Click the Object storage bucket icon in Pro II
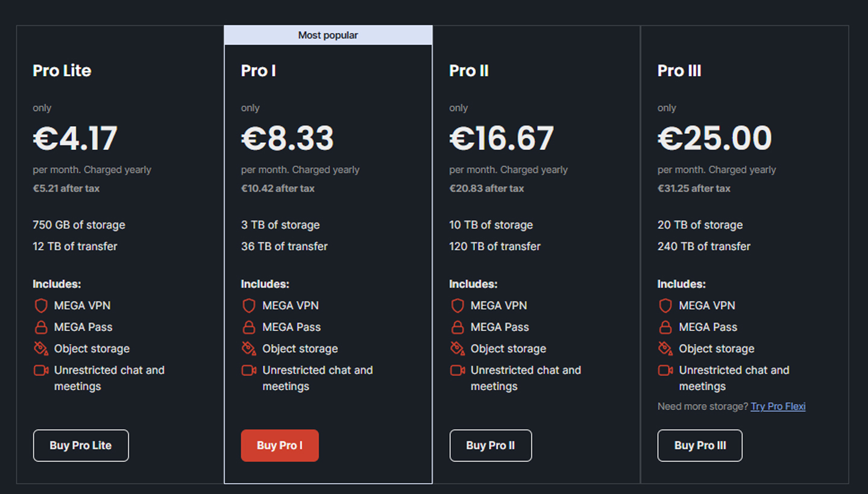Viewport: 868px width, 494px height. (458, 349)
